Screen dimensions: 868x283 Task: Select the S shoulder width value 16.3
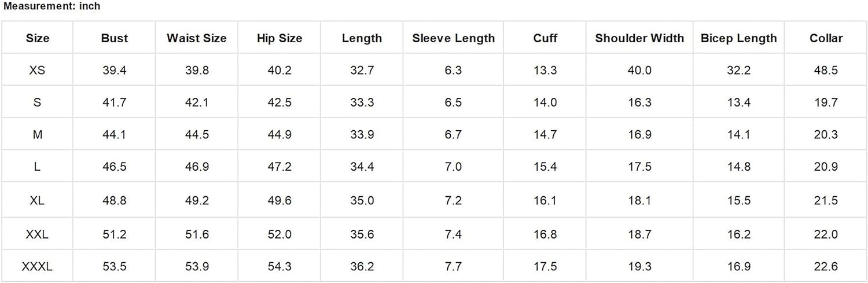pos(639,102)
